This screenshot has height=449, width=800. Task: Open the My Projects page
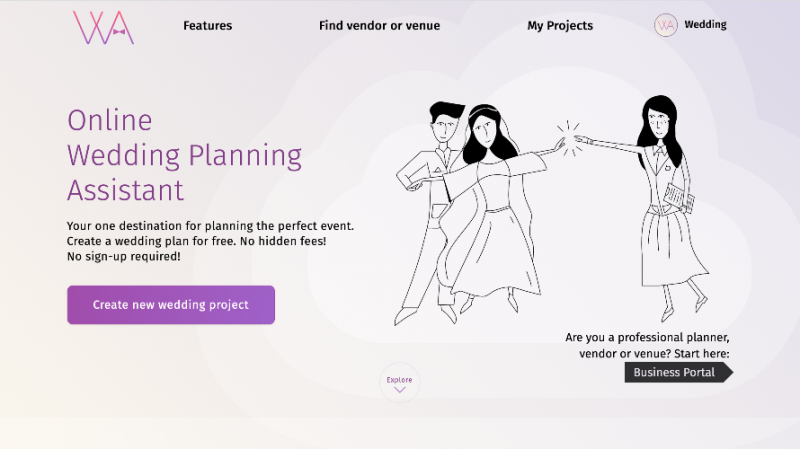(x=560, y=26)
